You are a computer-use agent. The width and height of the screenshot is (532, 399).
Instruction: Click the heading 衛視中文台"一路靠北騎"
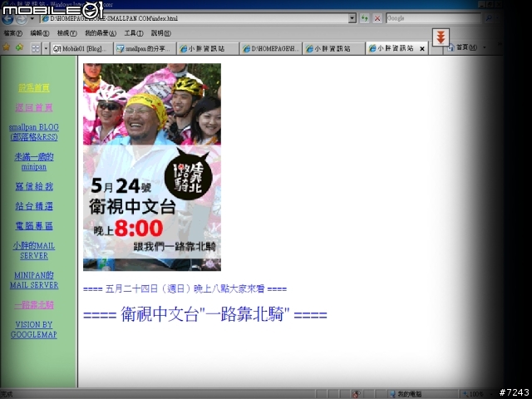click(x=205, y=314)
